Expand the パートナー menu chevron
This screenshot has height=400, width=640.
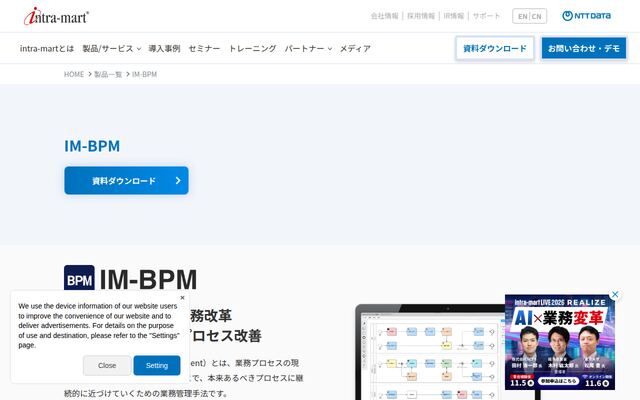coord(330,49)
